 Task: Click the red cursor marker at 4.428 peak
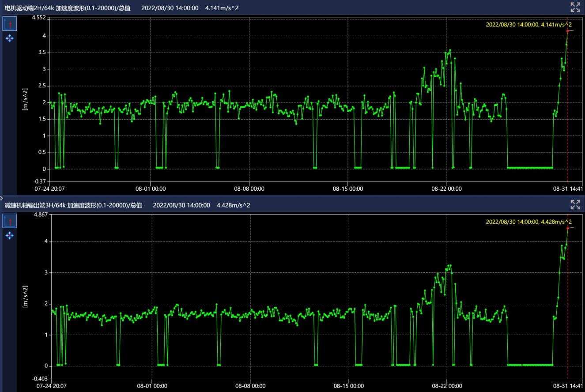point(568,228)
